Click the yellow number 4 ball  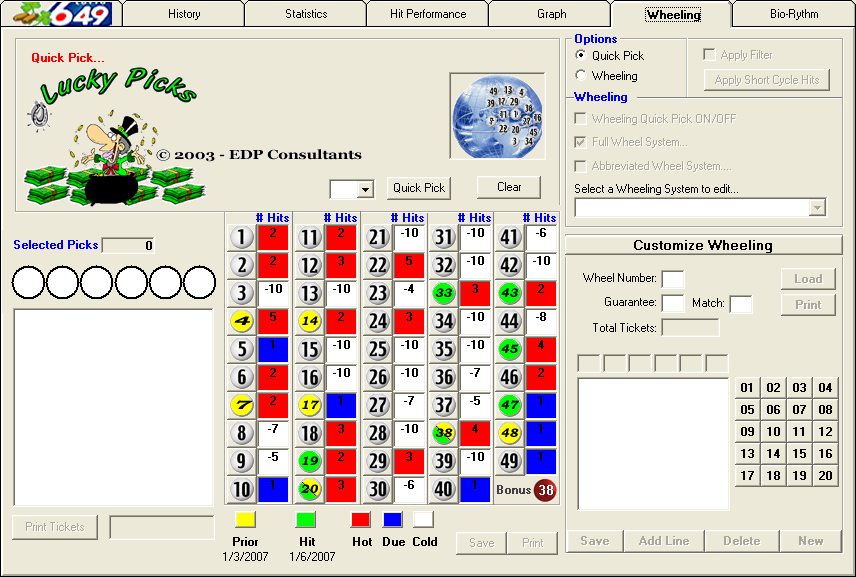tap(241, 321)
